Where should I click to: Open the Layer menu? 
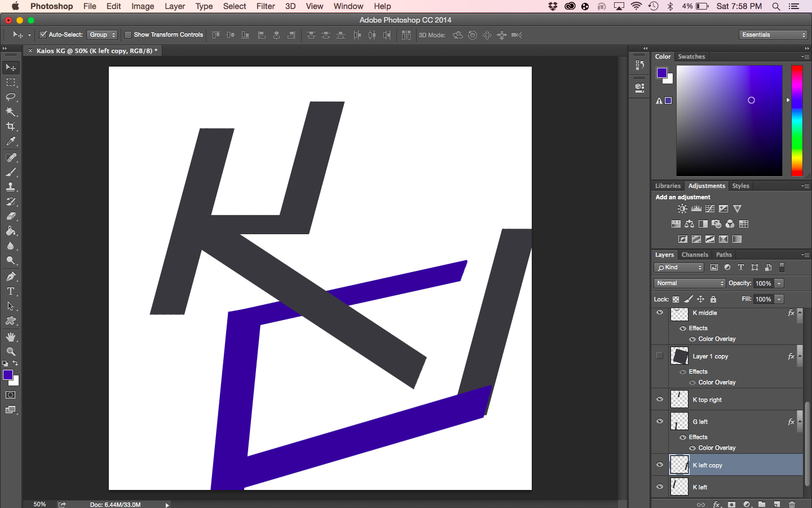[x=175, y=6]
